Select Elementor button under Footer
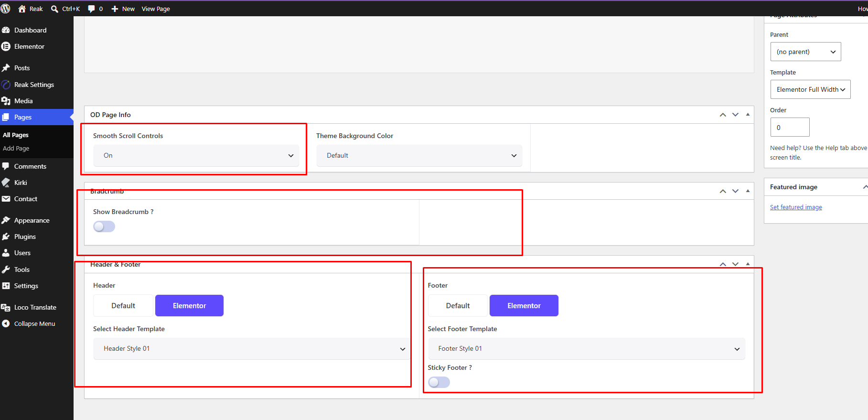This screenshot has height=420, width=868. tap(524, 306)
